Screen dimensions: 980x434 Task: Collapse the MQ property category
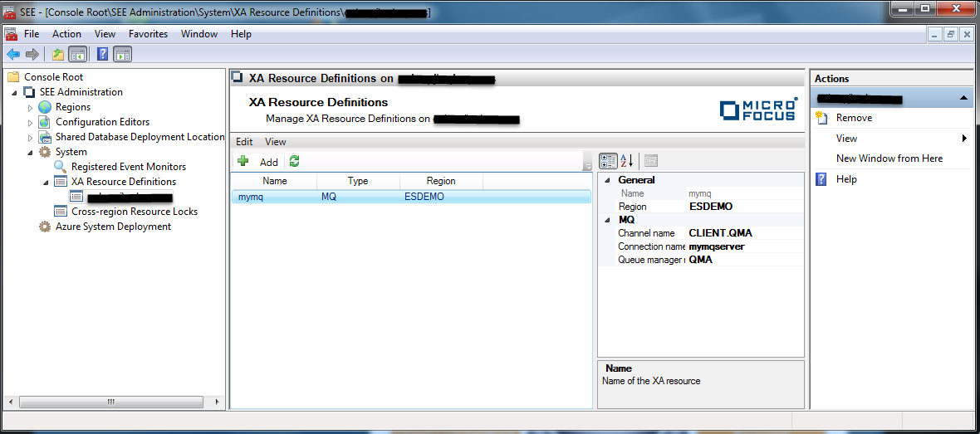[x=606, y=220]
